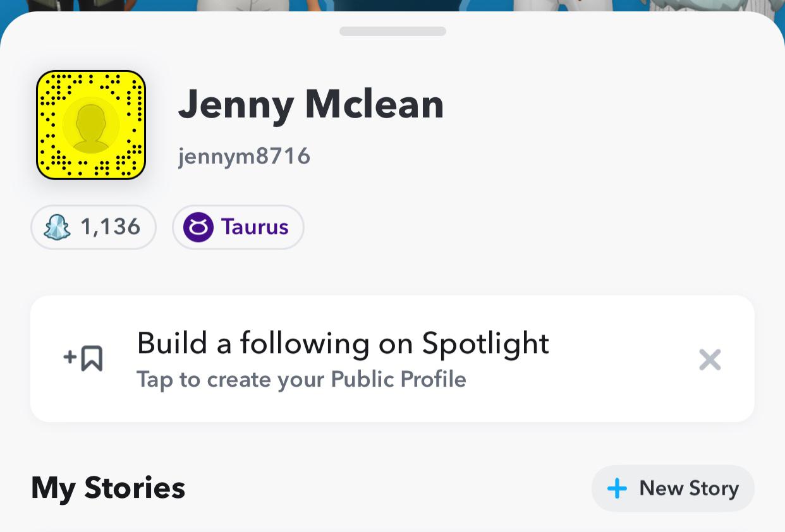View the Taurus astrological profile label
This screenshot has width=785, height=532.
point(255,227)
